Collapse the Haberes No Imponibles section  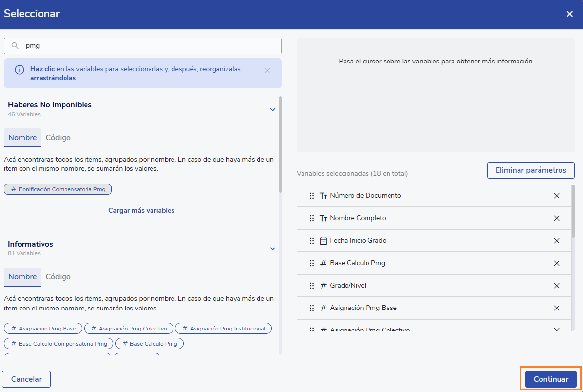click(273, 109)
